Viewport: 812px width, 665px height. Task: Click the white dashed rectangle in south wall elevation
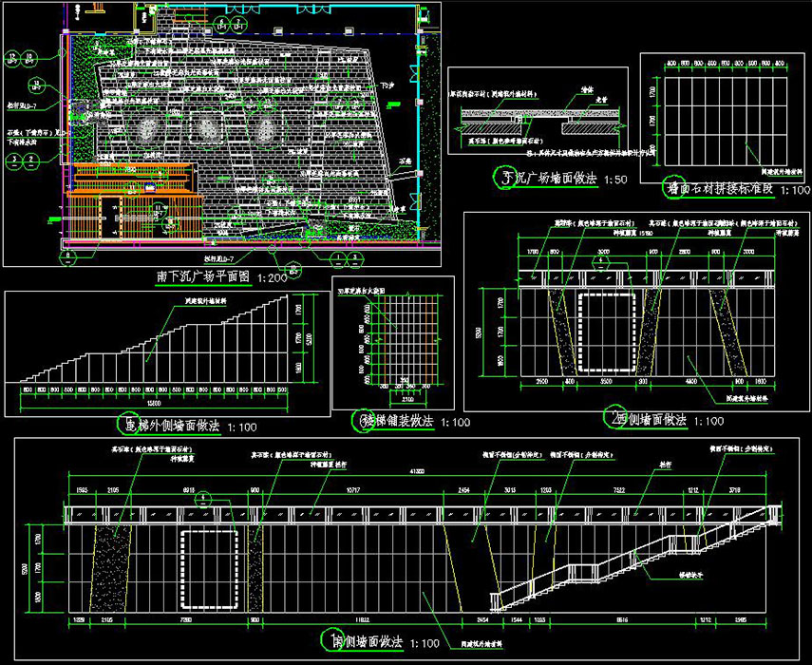pos(211,569)
